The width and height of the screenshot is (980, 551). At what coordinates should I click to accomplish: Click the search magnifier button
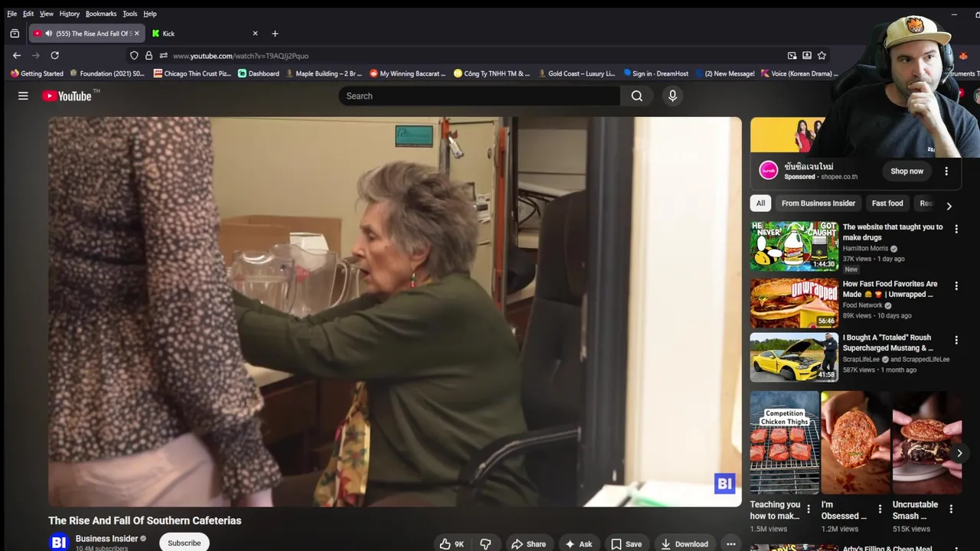637,96
